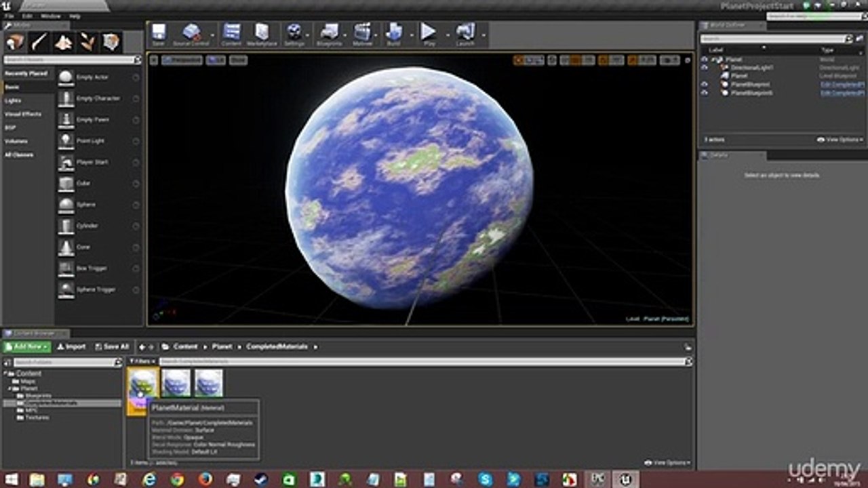Select the Box Trigger placement icon

tap(66, 268)
